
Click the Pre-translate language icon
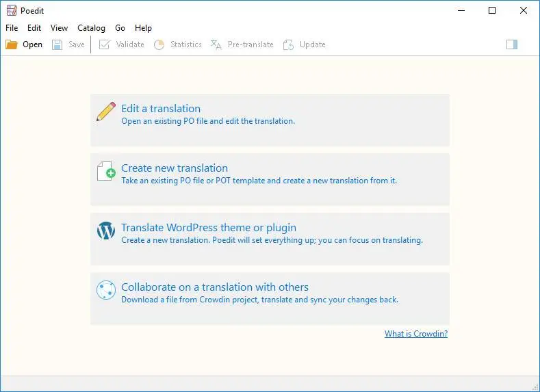(x=216, y=44)
